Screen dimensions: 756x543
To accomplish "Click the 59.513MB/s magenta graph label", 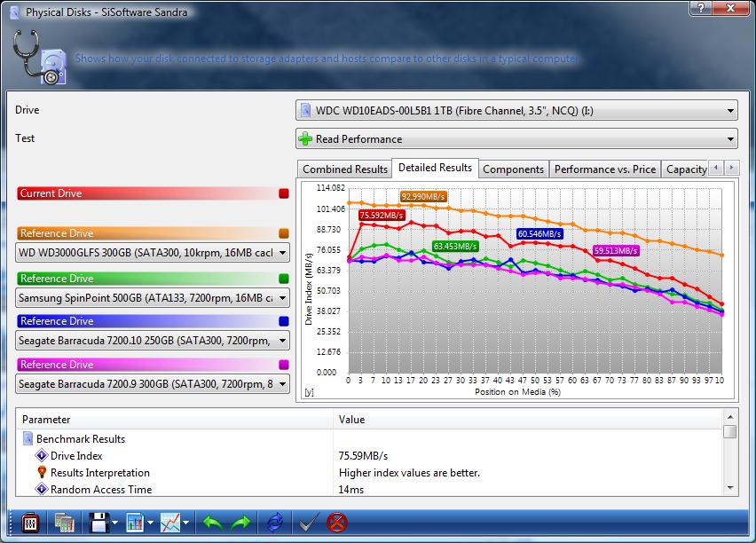I will click(616, 251).
